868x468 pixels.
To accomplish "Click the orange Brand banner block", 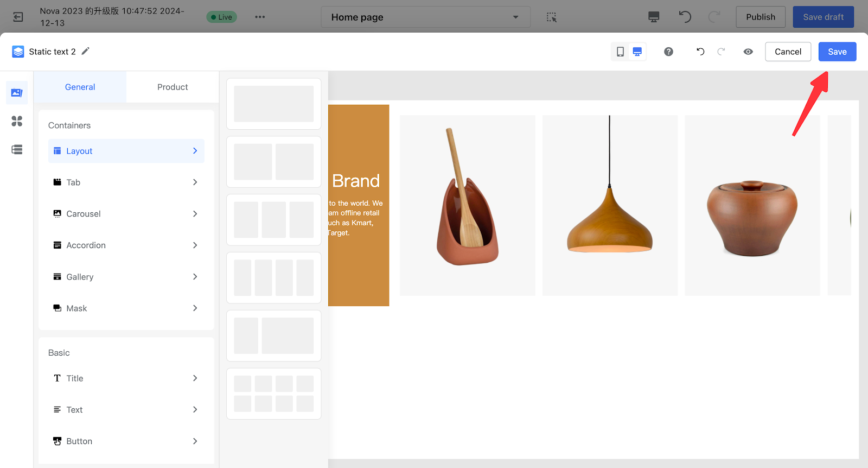I will tap(359, 205).
